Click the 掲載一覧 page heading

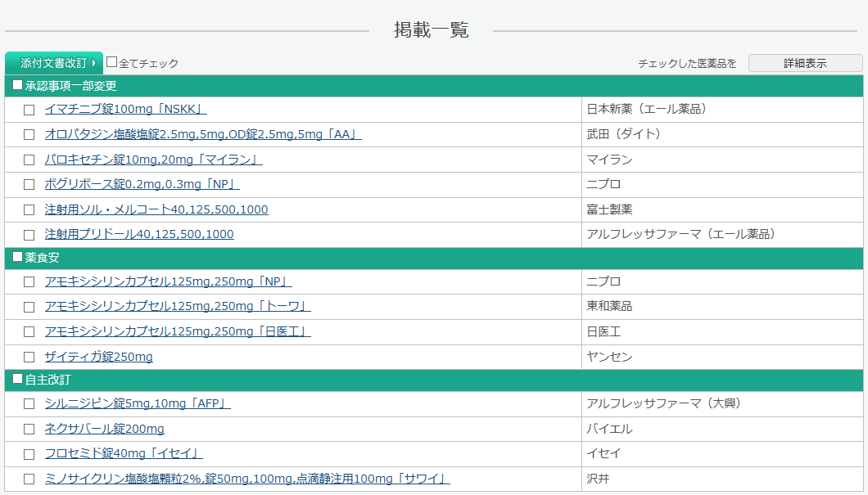tap(432, 29)
